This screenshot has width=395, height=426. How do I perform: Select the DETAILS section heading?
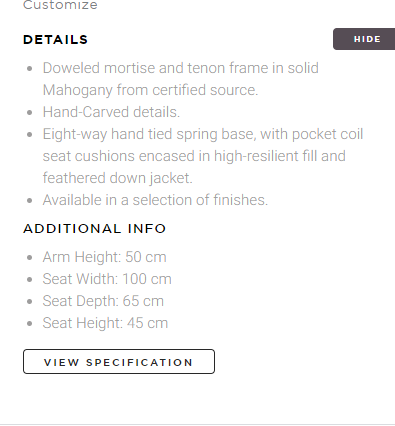point(55,40)
